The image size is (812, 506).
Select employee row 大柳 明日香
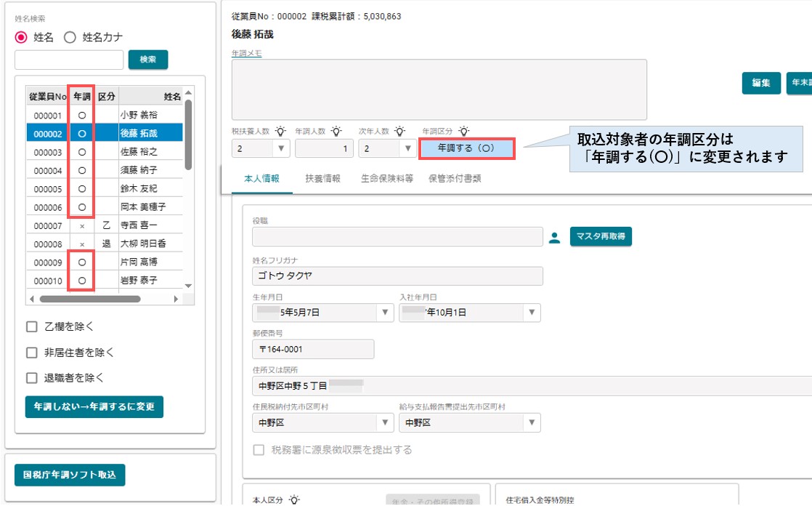[105, 244]
